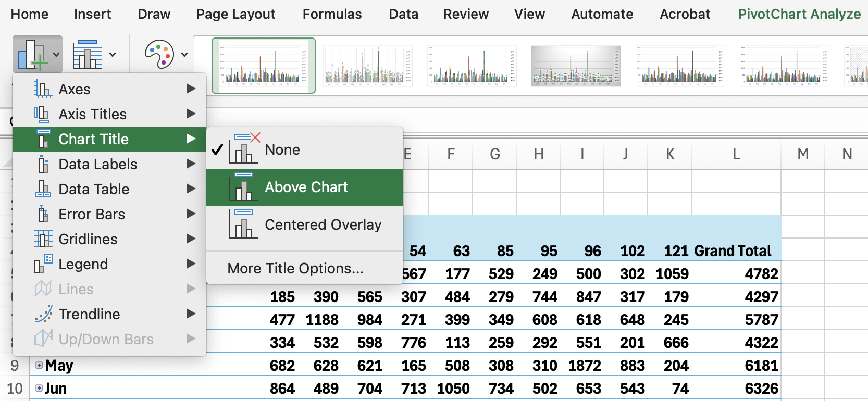The image size is (868, 401).
Task: Click the None chart title icon
Action: 244,149
